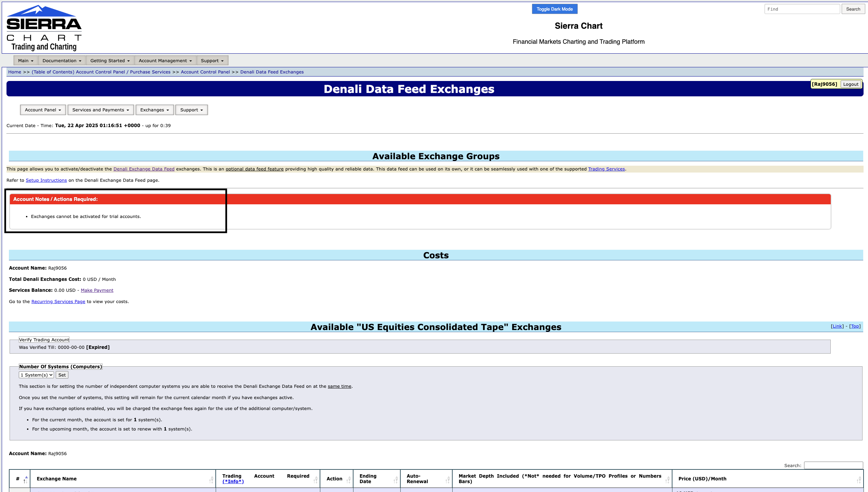
Task: Expand Services and Payments dropdown
Action: click(101, 110)
